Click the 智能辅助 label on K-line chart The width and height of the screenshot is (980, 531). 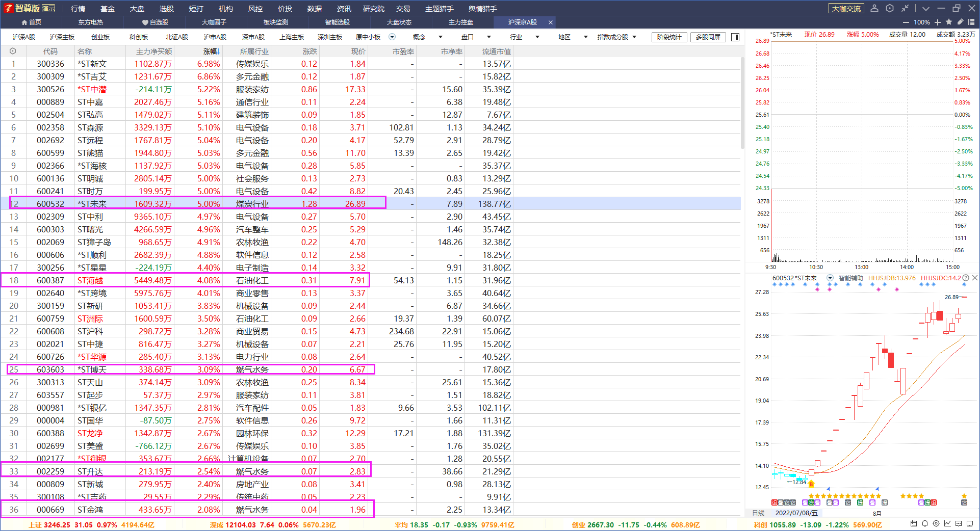pos(851,278)
